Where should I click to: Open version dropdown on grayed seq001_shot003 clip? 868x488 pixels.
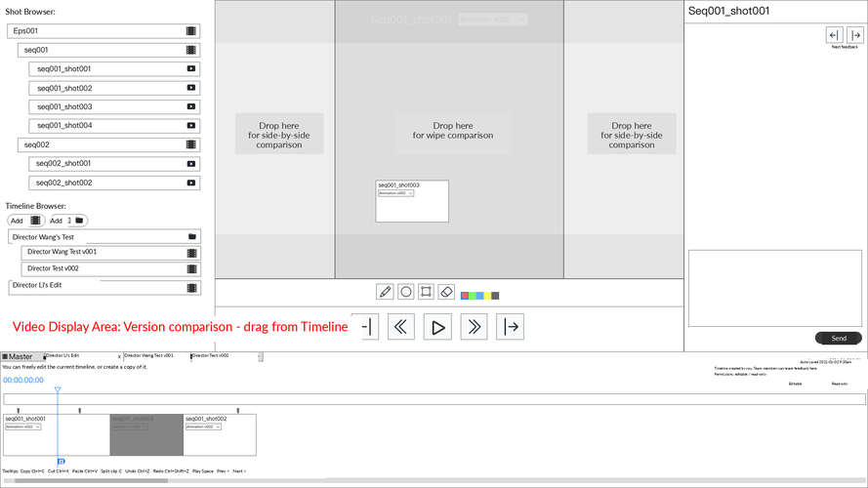[x=130, y=427]
